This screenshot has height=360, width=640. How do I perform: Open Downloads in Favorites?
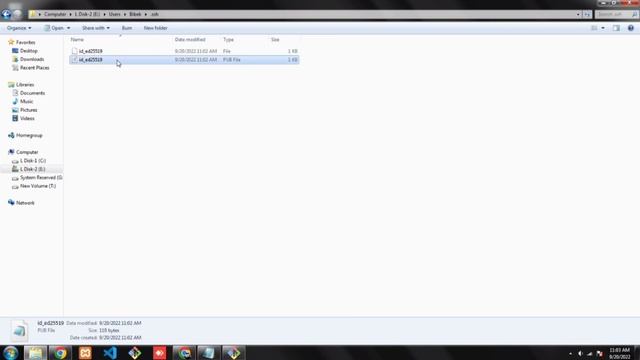[32, 59]
